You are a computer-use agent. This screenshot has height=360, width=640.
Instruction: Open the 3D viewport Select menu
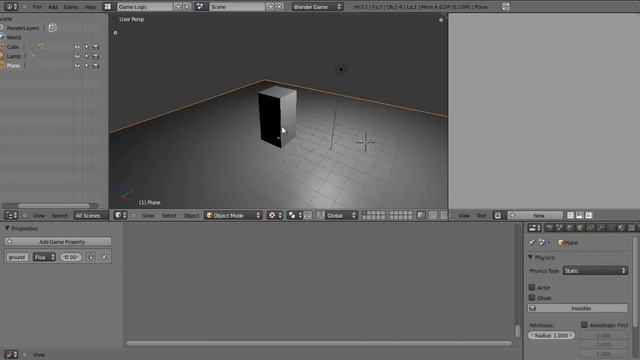pos(169,216)
